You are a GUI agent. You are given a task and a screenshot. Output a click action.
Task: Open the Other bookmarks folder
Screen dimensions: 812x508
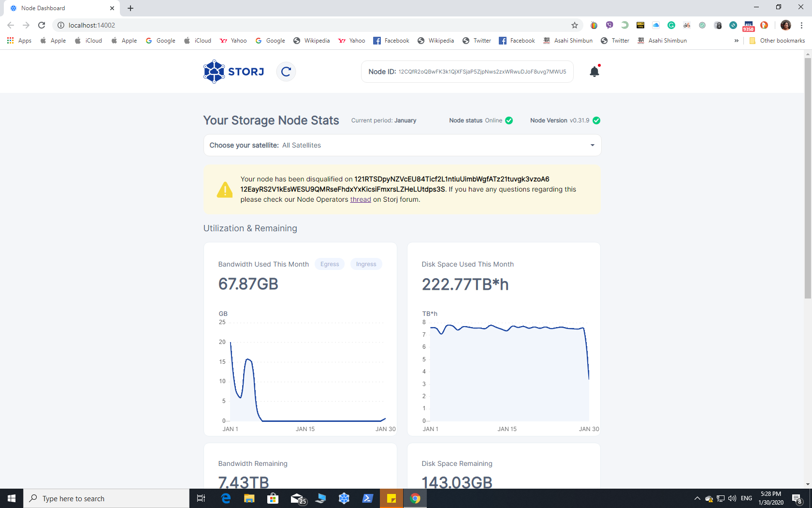pos(777,41)
